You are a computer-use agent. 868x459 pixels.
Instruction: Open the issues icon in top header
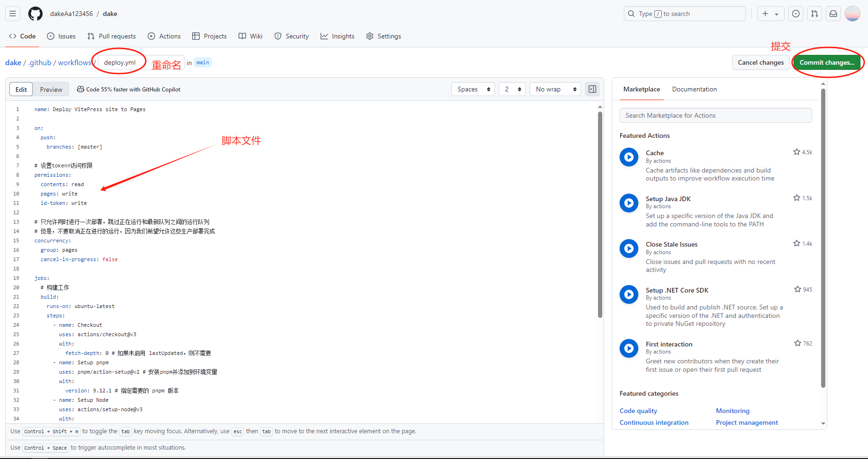(x=796, y=14)
